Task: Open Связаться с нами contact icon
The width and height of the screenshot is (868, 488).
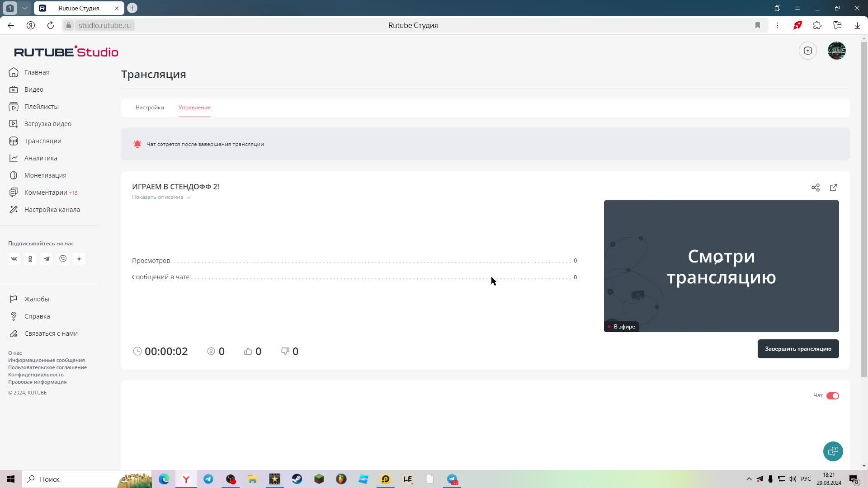Action: pyautogui.click(x=14, y=333)
